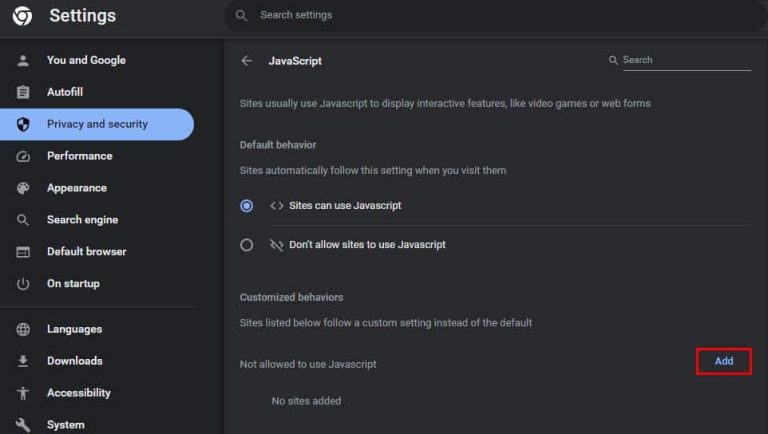This screenshot has height=434, width=768.
Task: Click Add next to "Not allowed to use Javascript"
Action: pyautogui.click(x=723, y=362)
